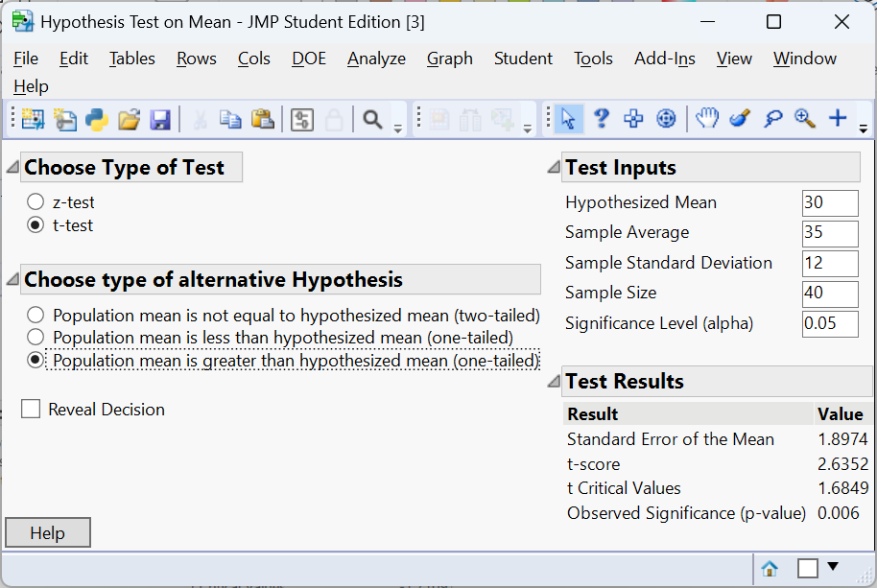Image resolution: width=877 pixels, height=588 pixels.
Task: Open the Graph menu
Action: (x=449, y=59)
